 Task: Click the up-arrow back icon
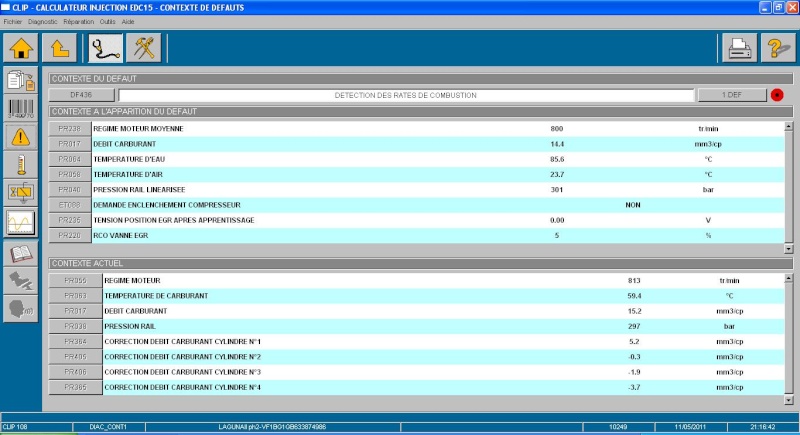pyautogui.click(x=60, y=48)
